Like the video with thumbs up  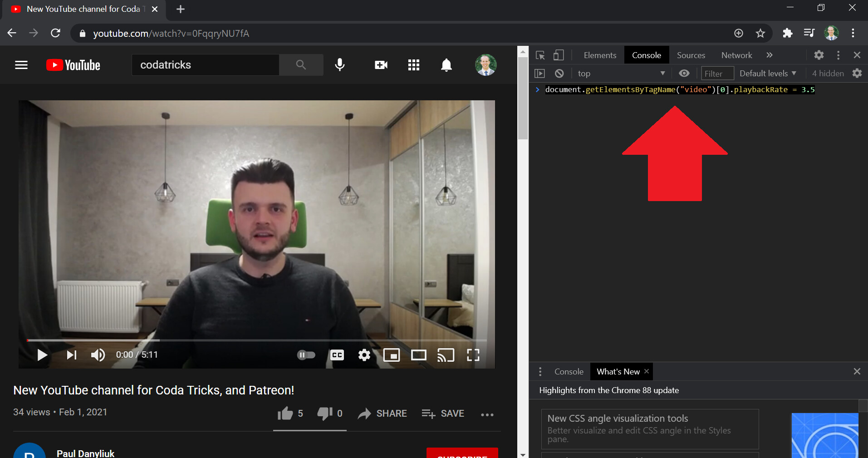coord(290,413)
